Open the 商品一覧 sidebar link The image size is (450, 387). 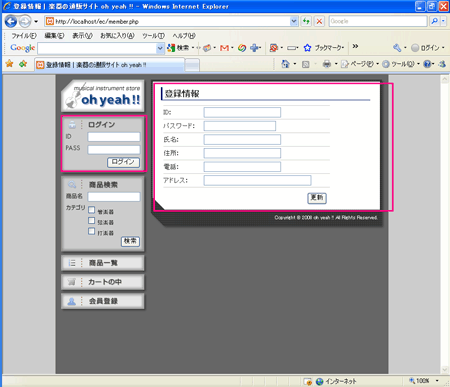pos(103,263)
